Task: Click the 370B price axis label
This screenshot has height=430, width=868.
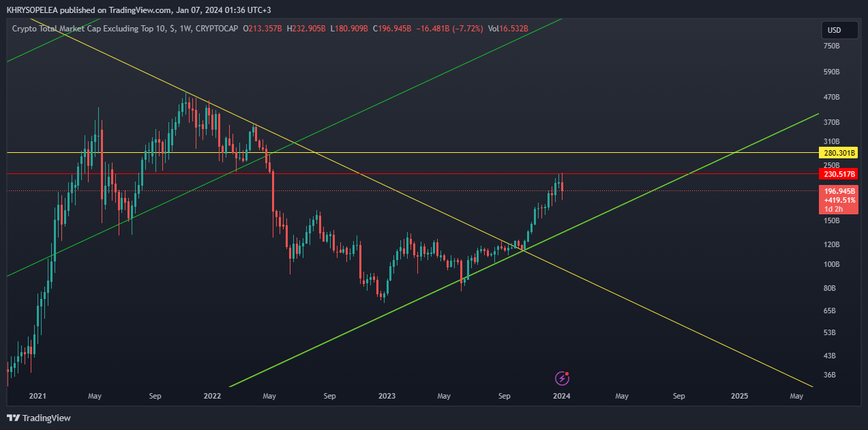Action: pos(831,123)
